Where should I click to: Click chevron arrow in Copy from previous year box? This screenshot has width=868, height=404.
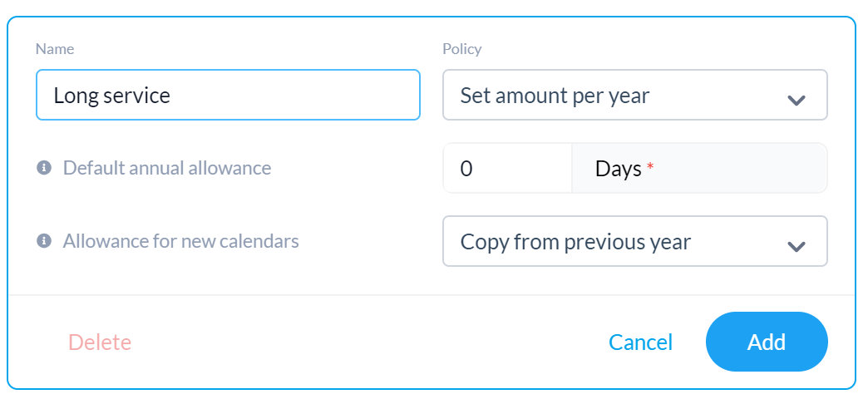[x=796, y=246]
